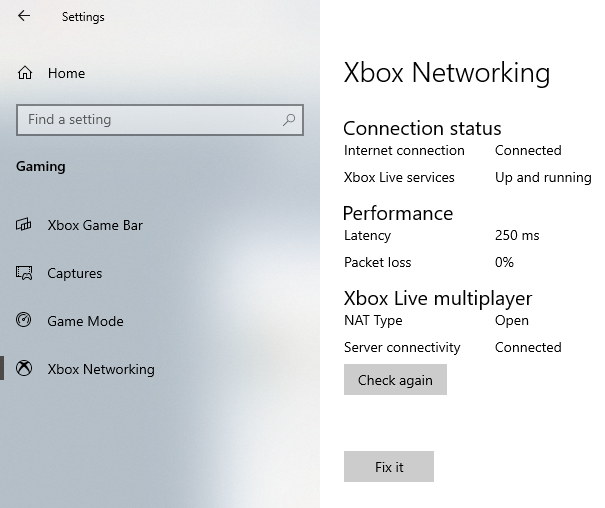
Task: Open Home via the house icon
Action: coord(25,73)
